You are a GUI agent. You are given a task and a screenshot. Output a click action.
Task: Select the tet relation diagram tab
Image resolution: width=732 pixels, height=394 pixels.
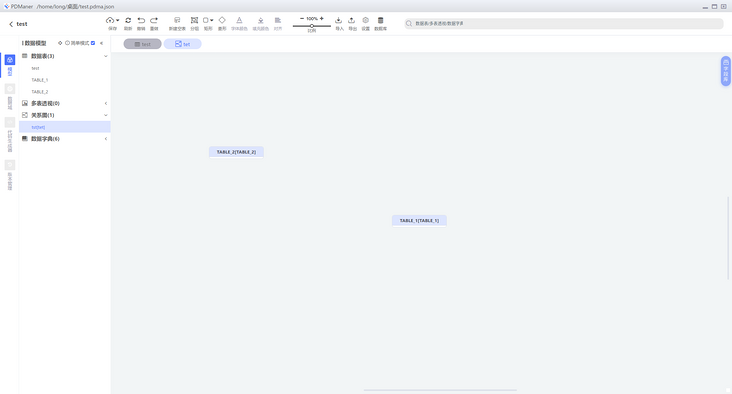coord(183,44)
